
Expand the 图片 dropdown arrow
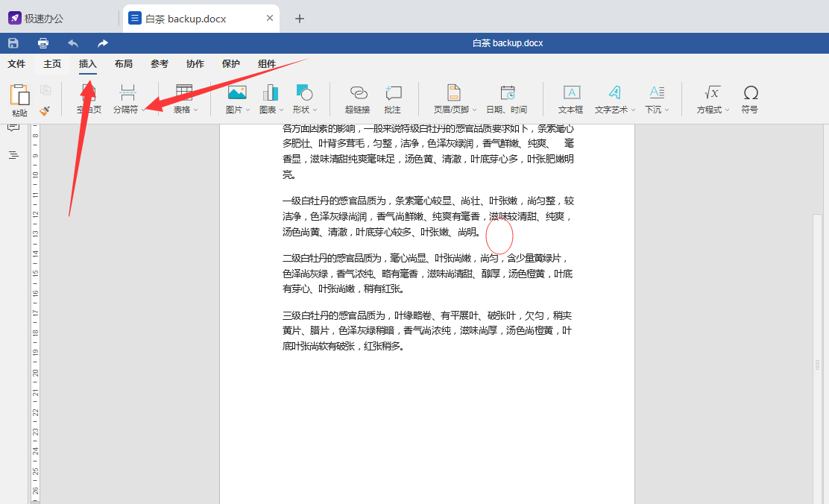point(248,110)
